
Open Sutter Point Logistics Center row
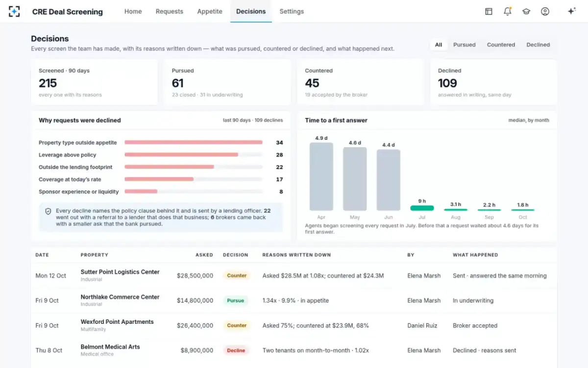294,276
